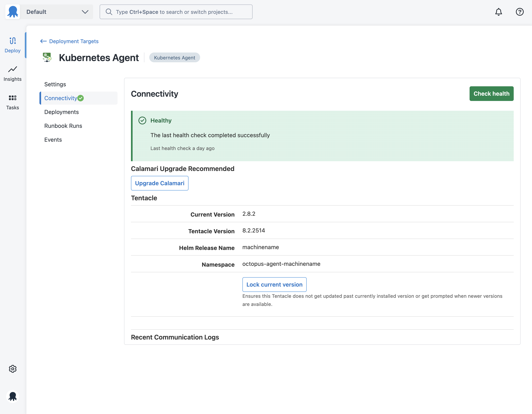Select the Settings menu item

tap(55, 84)
